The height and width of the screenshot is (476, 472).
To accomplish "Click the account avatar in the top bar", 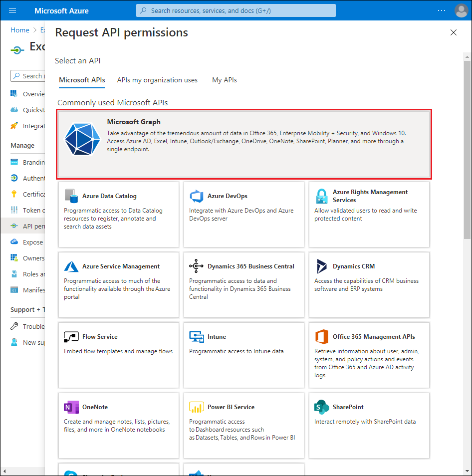I will 461,10.
